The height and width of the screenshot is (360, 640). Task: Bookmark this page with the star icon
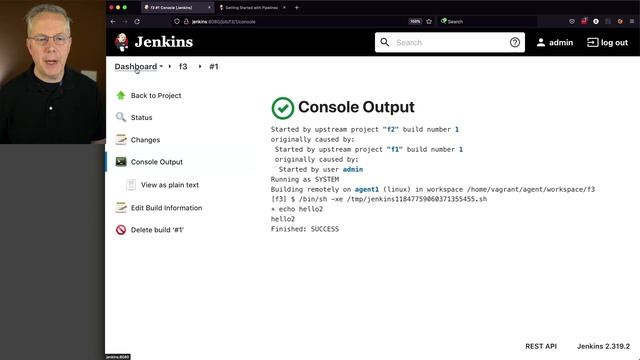pos(429,22)
